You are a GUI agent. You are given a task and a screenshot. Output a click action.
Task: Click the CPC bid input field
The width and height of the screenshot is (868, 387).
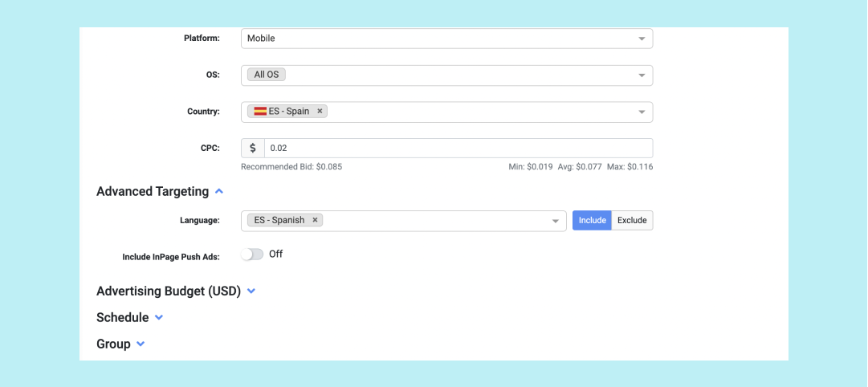pos(458,149)
